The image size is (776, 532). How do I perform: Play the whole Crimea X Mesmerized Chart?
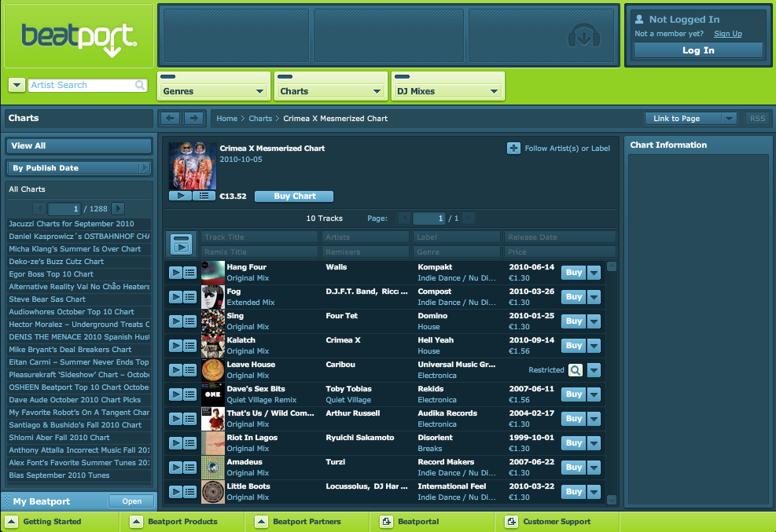pos(180,196)
